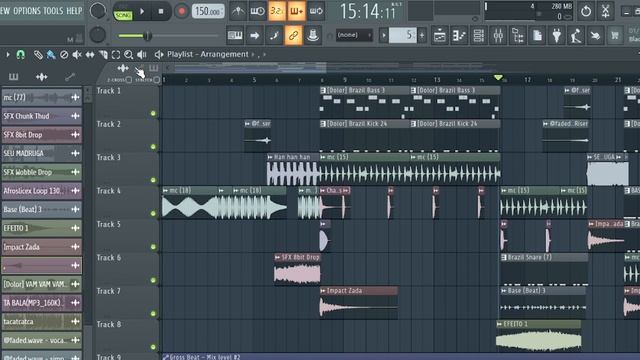Toggle typing keyboard to piano
Viewport: 640px width, 360px height.
235,36
